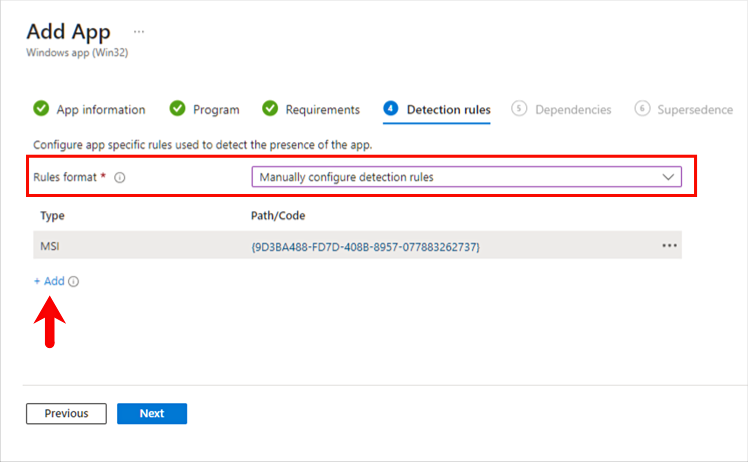748x462 pixels.
Task: Click the green checkmark beside App information
Action: (x=41, y=109)
